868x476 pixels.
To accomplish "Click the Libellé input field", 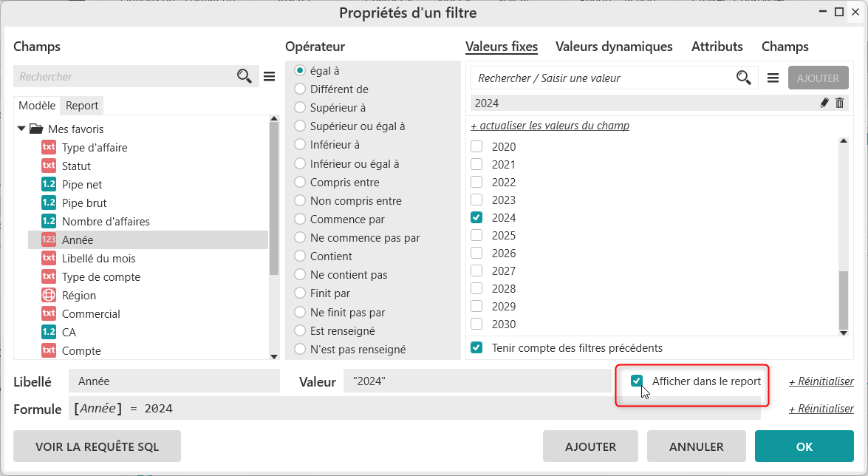I will (x=174, y=381).
